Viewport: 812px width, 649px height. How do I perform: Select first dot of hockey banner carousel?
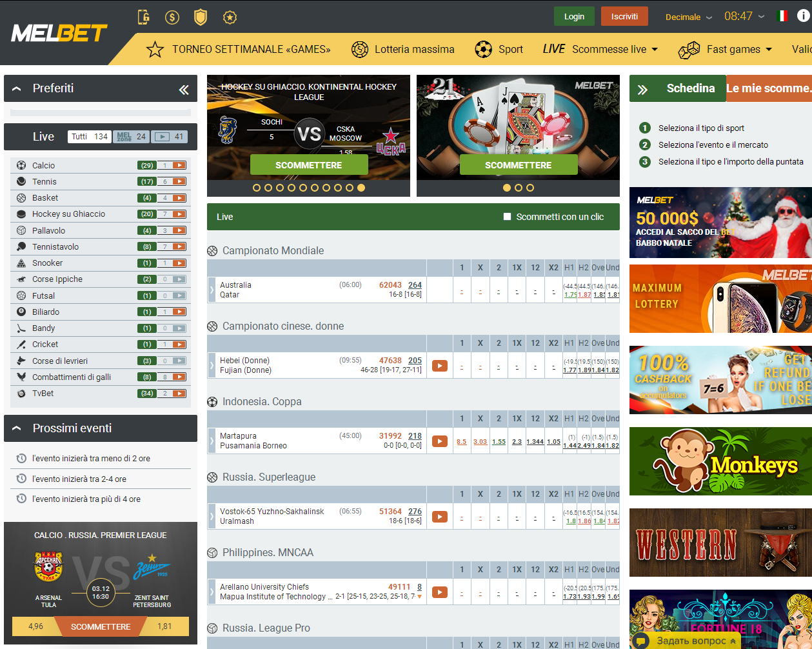(x=257, y=188)
